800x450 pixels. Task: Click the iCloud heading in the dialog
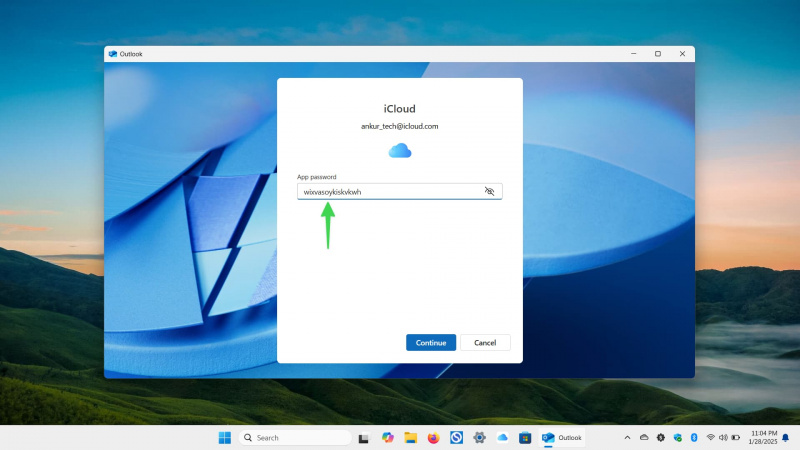399,109
